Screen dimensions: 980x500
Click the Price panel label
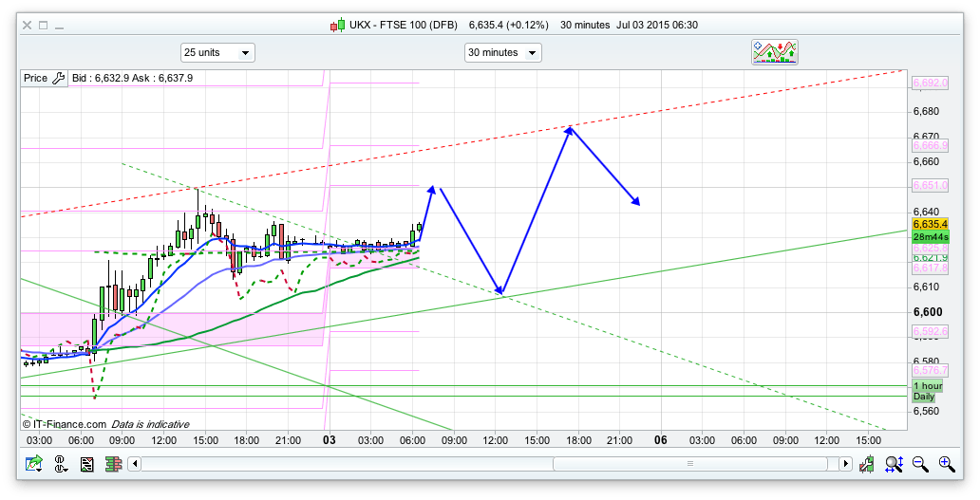36,78
